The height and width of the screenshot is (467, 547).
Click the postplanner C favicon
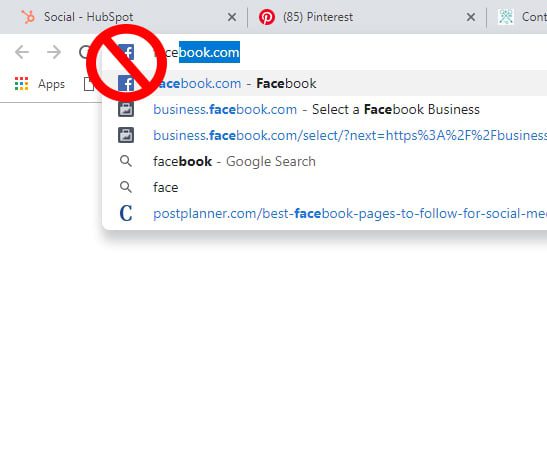click(x=126, y=213)
